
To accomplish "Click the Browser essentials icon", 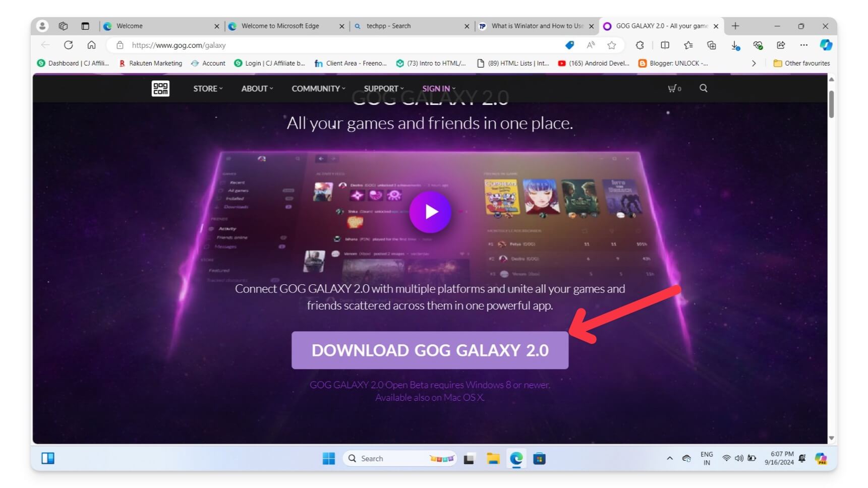I will (x=757, y=45).
